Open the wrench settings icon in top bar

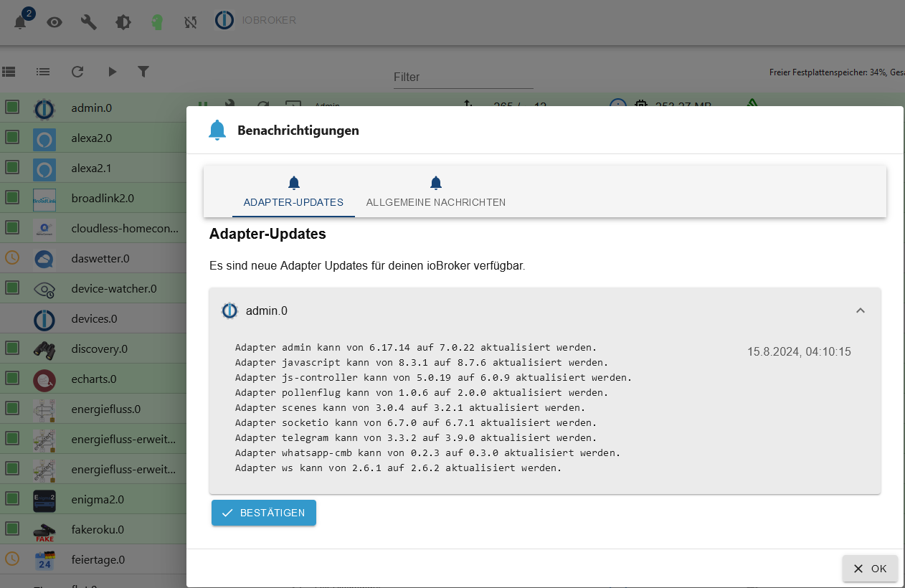click(89, 22)
